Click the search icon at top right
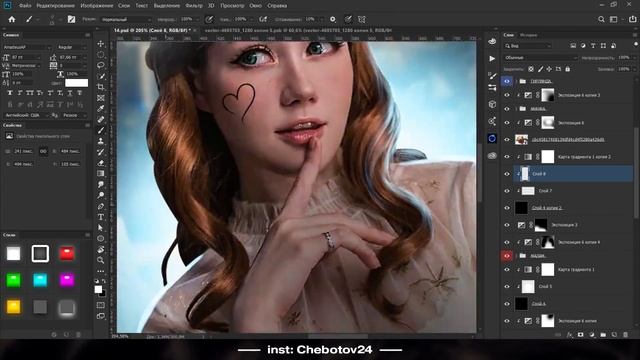The width and height of the screenshot is (640, 360). point(601,19)
